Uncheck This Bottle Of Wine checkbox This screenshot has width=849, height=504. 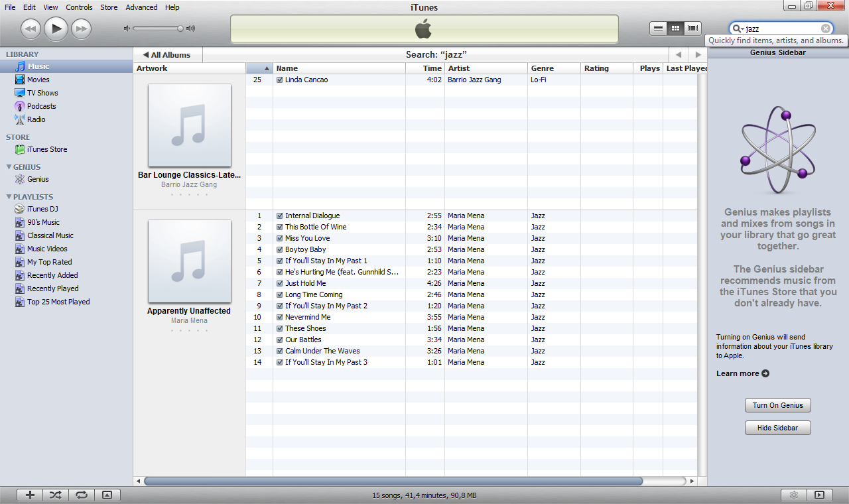pyautogui.click(x=280, y=227)
